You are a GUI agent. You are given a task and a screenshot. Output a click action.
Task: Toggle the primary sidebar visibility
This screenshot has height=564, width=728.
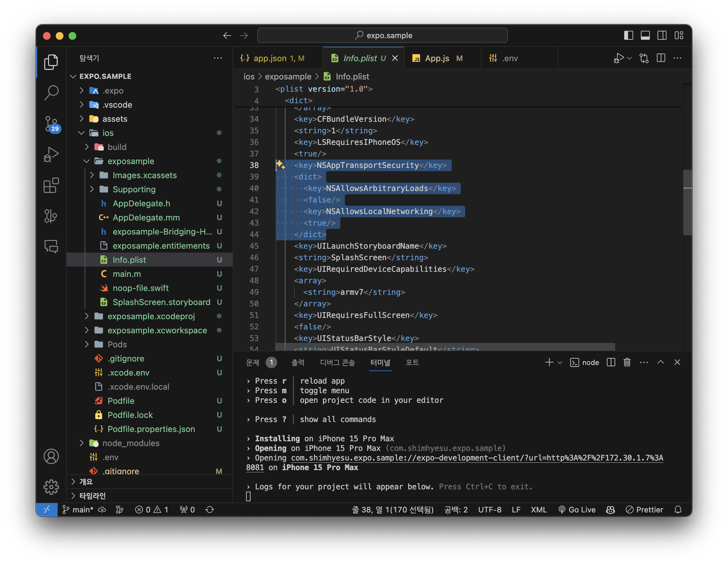click(628, 35)
